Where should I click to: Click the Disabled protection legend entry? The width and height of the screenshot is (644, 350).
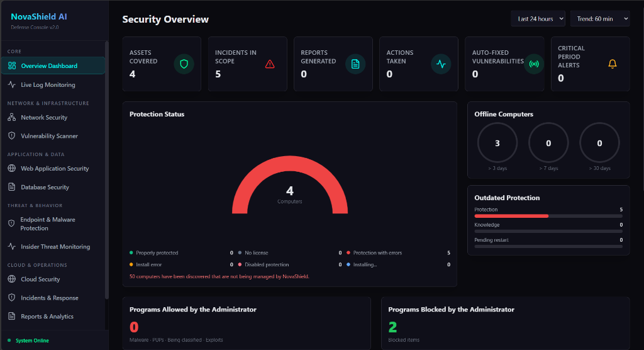290,264
